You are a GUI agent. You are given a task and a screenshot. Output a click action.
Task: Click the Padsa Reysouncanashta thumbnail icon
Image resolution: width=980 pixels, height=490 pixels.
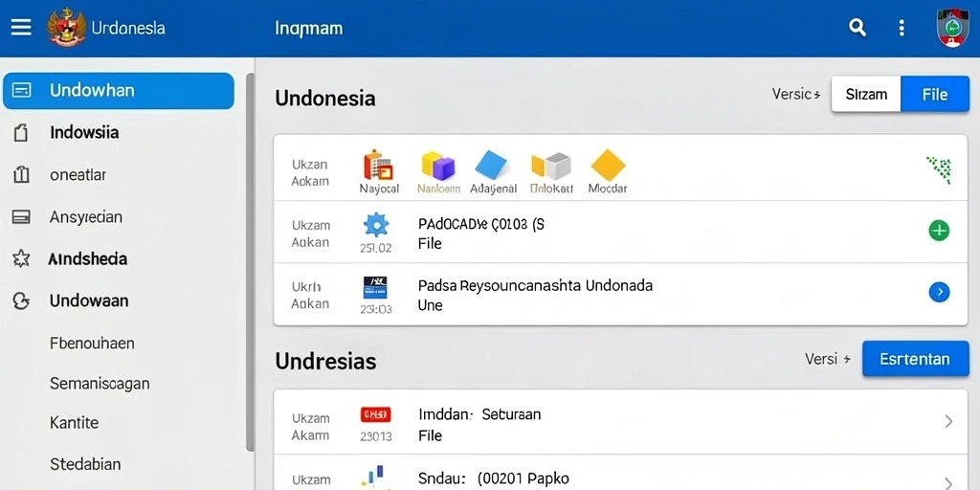coord(375,287)
